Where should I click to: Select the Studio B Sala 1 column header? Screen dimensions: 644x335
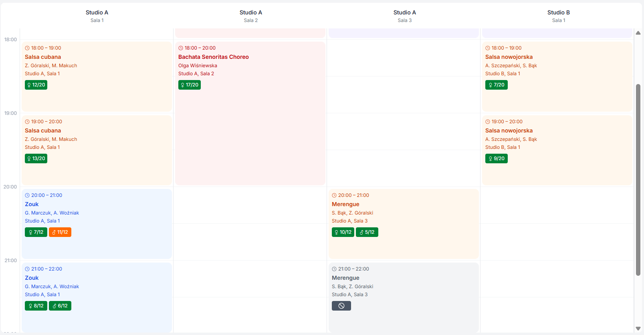tap(558, 16)
